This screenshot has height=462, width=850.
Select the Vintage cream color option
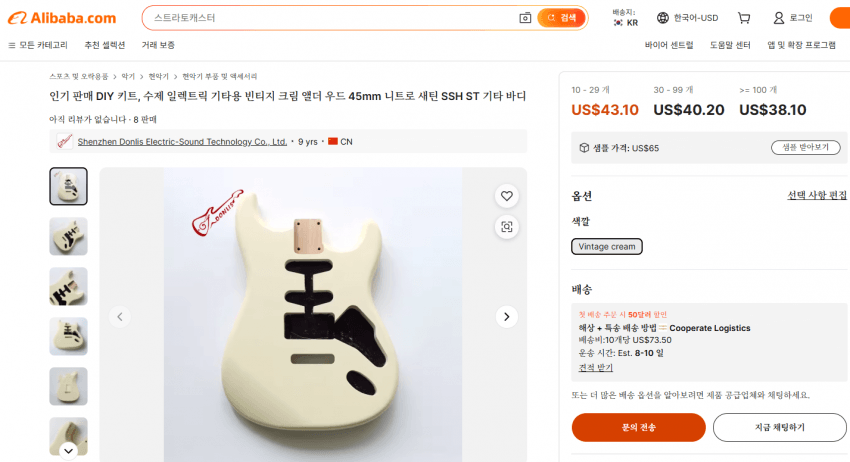click(x=607, y=246)
